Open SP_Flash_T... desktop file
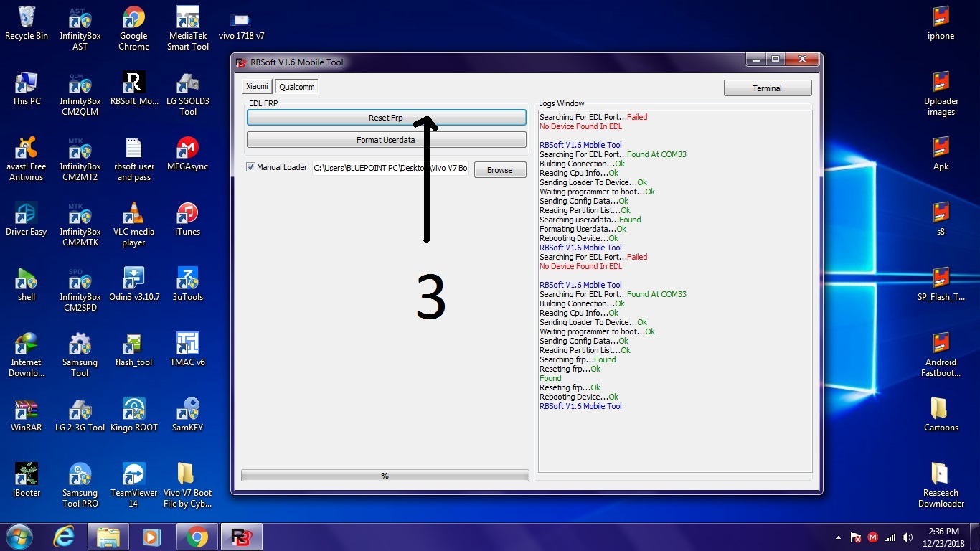This screenshot has width=980, height=551. coord(941,284)
